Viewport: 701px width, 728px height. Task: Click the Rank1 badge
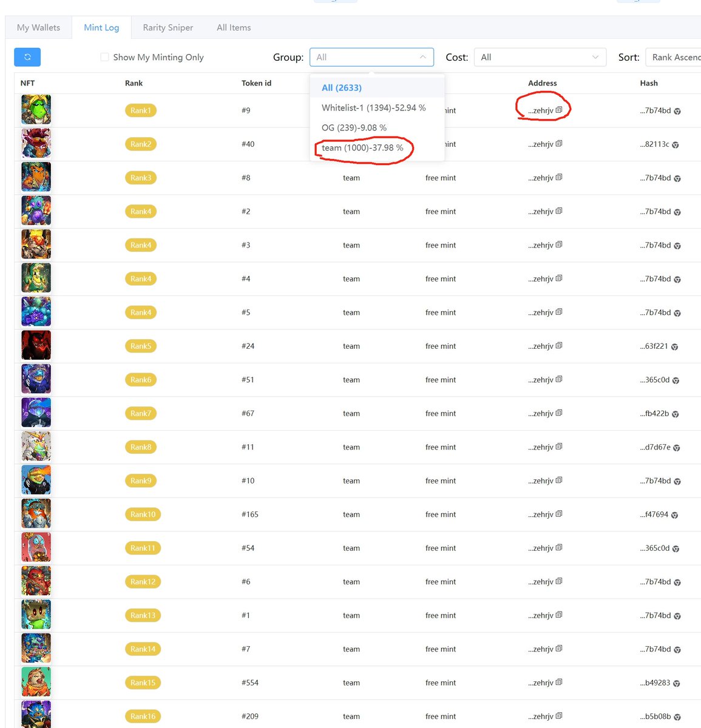[x=141, y=110]
